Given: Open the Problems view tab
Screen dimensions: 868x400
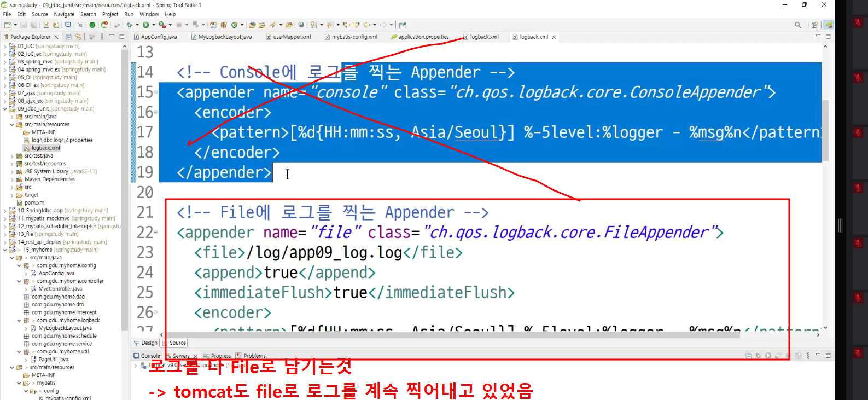Looking at the screenshot, I should [251, 356].
